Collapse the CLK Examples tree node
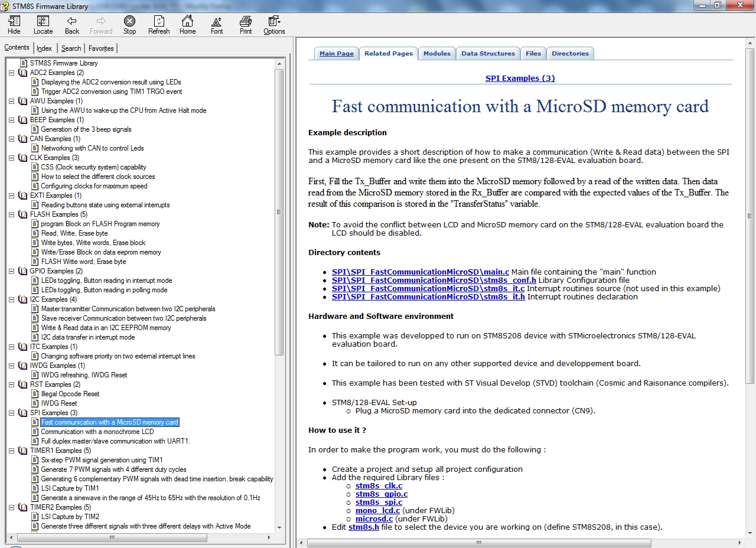Image resolution: width=756 pixels, height=548 pixels. 11,158
